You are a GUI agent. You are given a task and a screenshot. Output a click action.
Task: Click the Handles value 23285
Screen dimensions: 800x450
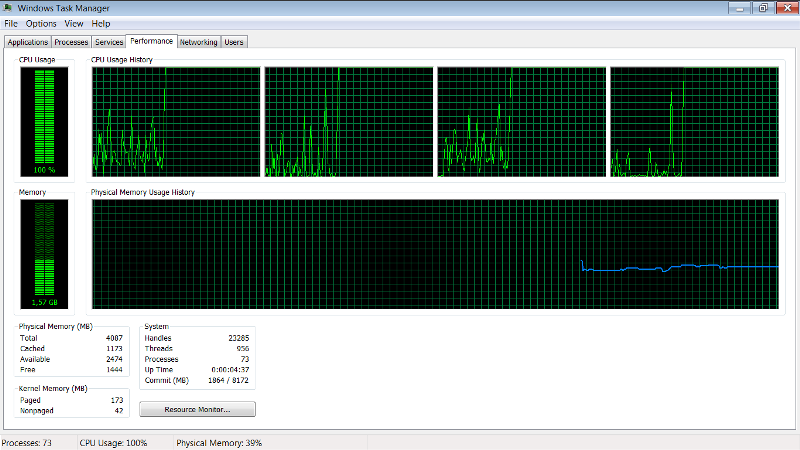coord(239,338)
